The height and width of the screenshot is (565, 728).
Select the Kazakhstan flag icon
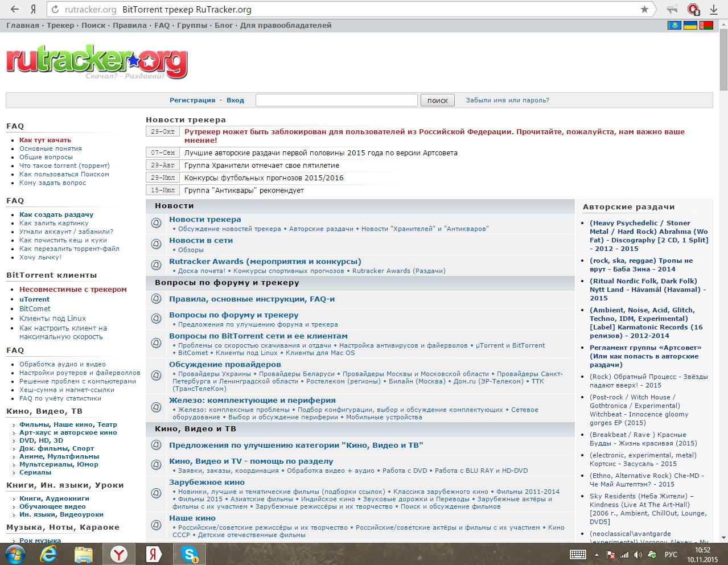(674, 26)
